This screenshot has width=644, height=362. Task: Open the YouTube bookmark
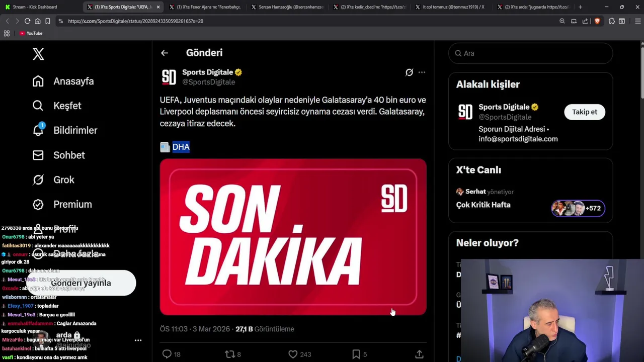[x=31, y=33]
